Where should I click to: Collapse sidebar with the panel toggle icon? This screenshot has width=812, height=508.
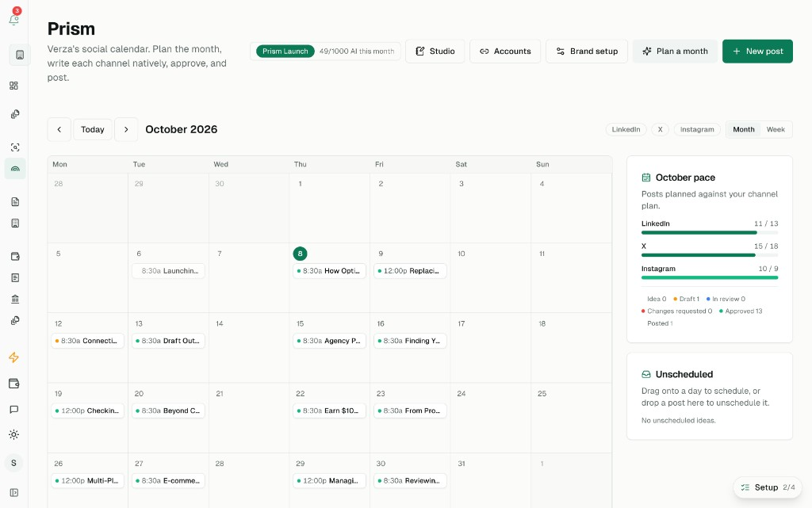coord(14,492)
